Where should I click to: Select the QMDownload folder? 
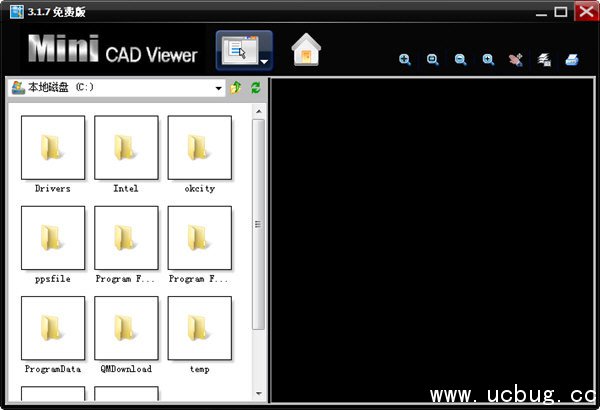[x=126, y=328]
